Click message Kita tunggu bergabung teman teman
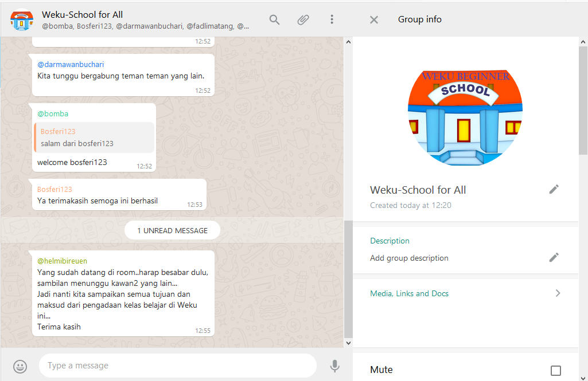This screenshot has width=588, height=381. point(120,76)
